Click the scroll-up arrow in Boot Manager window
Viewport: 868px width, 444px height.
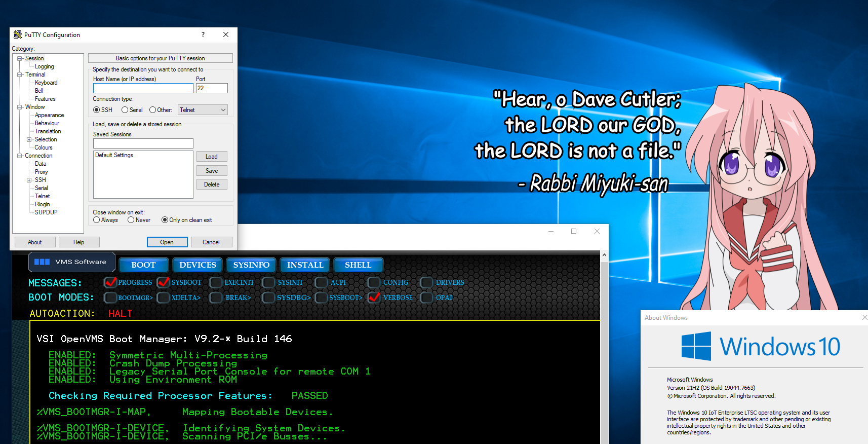tap(604, 255)
